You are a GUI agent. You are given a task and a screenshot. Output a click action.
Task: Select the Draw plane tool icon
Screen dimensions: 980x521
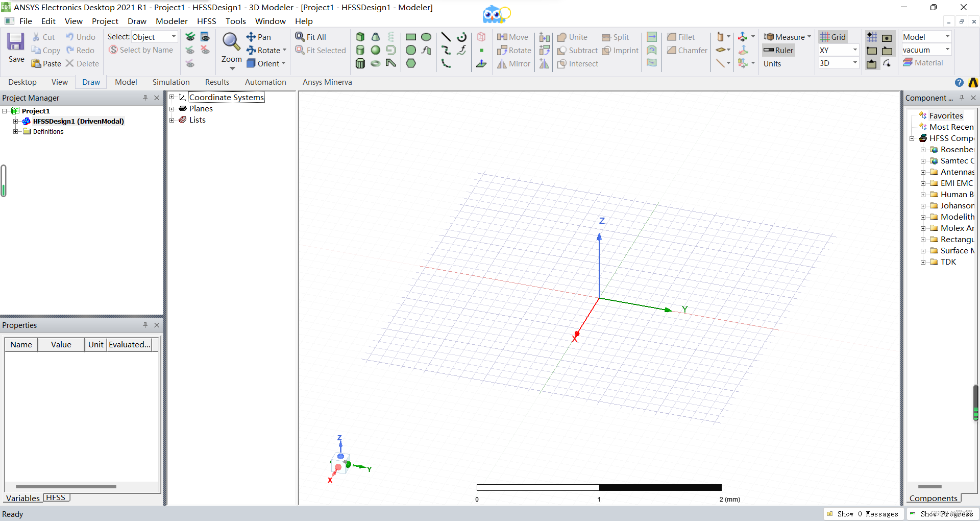[x=481, y=63]
